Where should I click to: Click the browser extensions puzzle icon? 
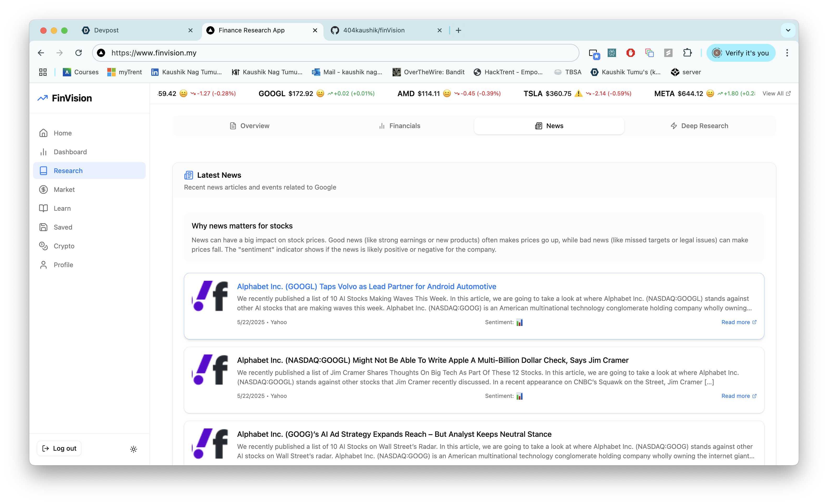pyautogui.click(x=687, y=53)
